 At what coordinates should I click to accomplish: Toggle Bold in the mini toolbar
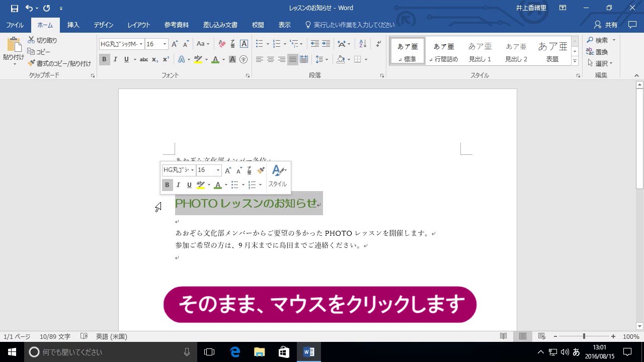[168, 185]
